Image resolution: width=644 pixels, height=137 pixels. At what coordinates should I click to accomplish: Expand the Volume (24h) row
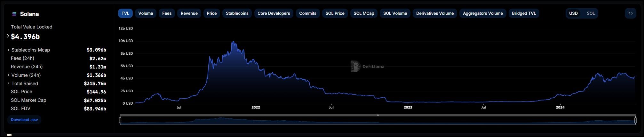coord(8,75)
